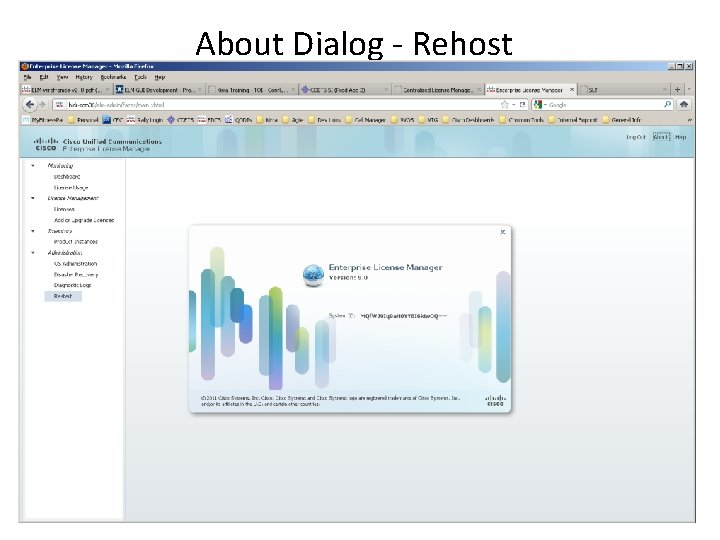The image size is (720, 540).
Task: Open the Tools menu
Action: pos(141,77)
